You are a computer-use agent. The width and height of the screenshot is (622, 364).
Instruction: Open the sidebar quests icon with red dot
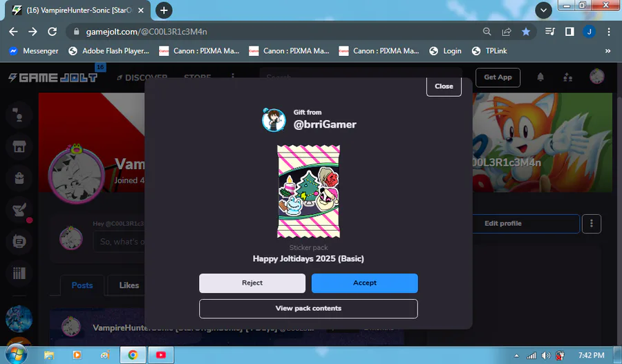click(19, 210)
